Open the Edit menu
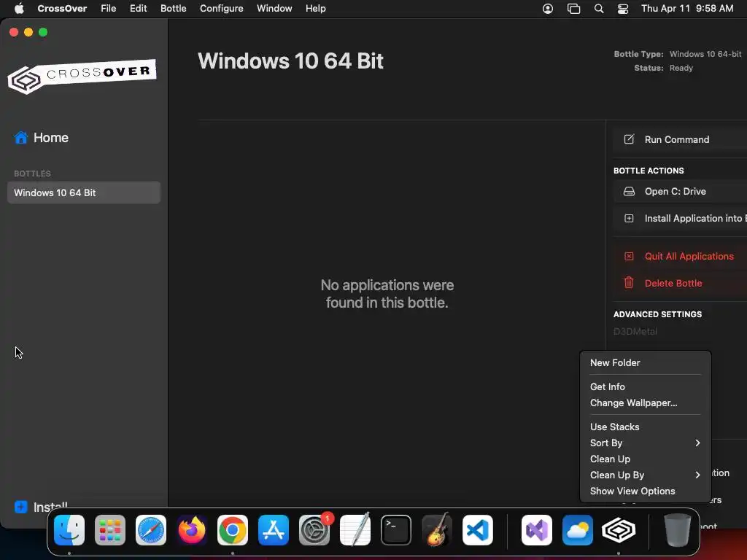This screenshot has height=560, width=747. tap(138, 9)
